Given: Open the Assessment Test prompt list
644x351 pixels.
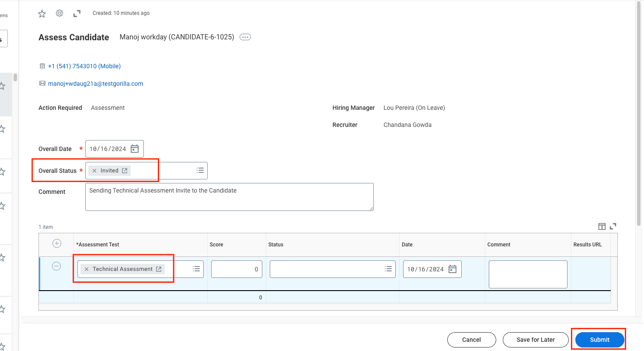Looking at the screenshot, I should point(196,269).
